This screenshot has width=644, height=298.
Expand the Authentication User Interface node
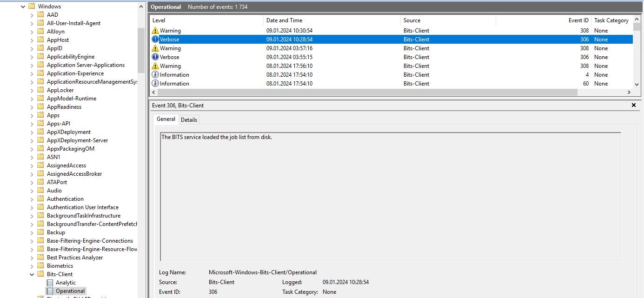point(32,207)
